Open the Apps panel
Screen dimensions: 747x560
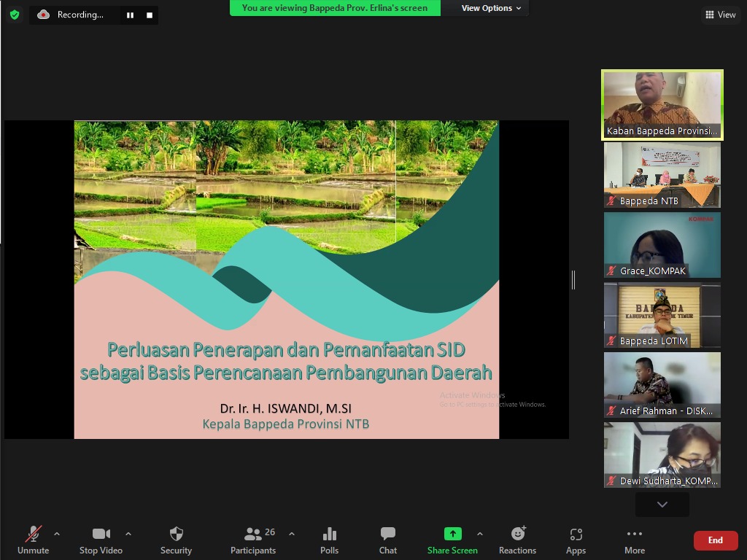pyautogui.click(x=576, y=540)
